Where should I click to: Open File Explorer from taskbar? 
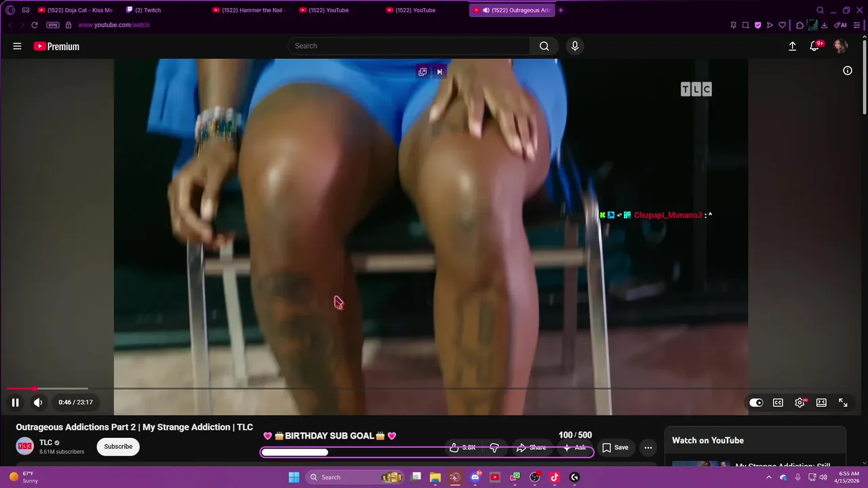tap(435, 477)
